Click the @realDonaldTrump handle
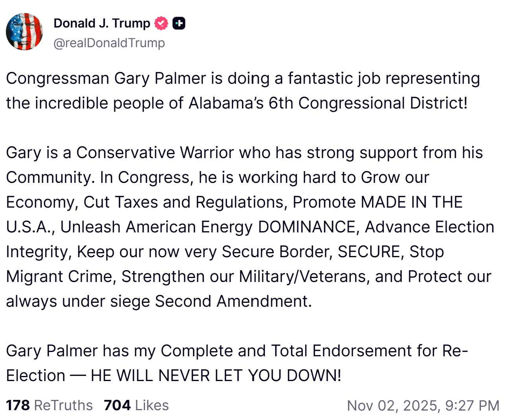The height and width of the screenshot is (420, 506). [x=109, y=43]
